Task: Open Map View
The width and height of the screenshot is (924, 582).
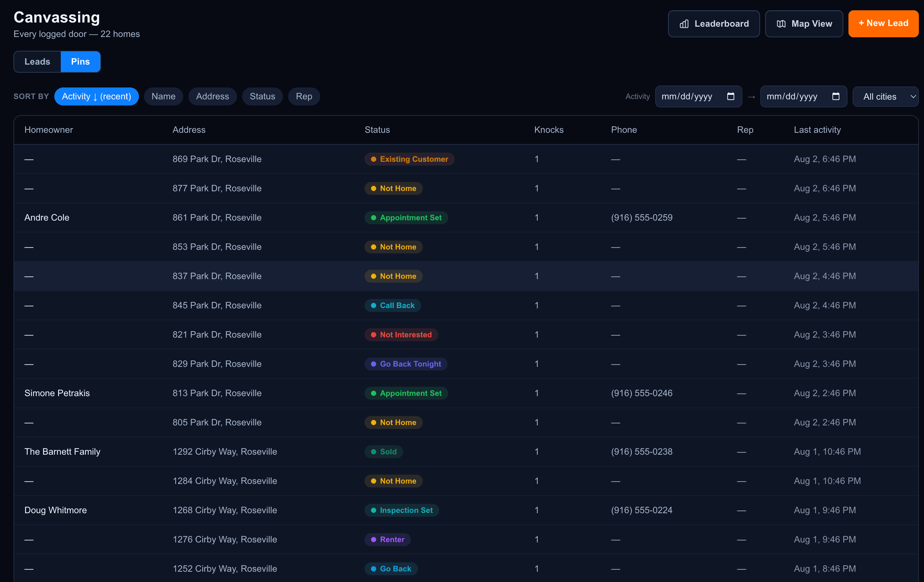Action: pos(804,24)
